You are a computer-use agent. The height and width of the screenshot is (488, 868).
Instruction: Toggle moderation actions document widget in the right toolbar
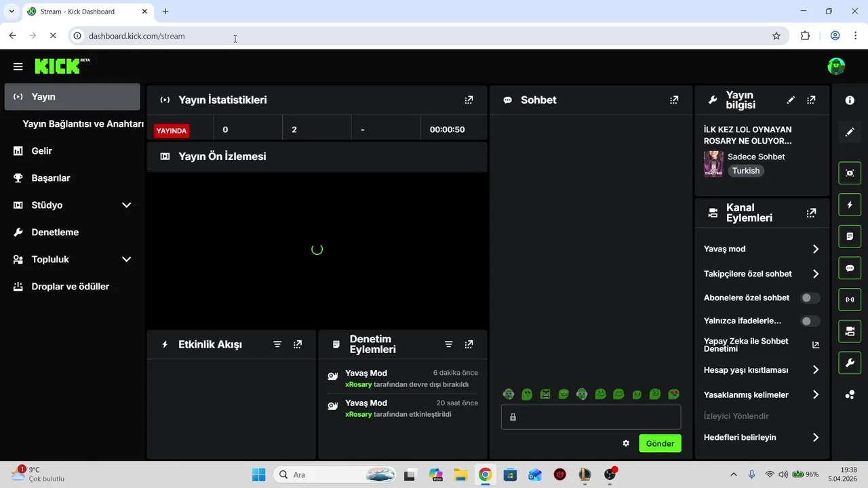click(x=850, y=237)
